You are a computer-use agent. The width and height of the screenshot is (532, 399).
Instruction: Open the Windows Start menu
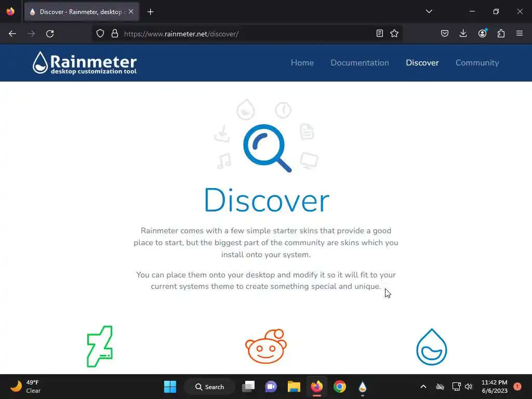click(170, 387)
